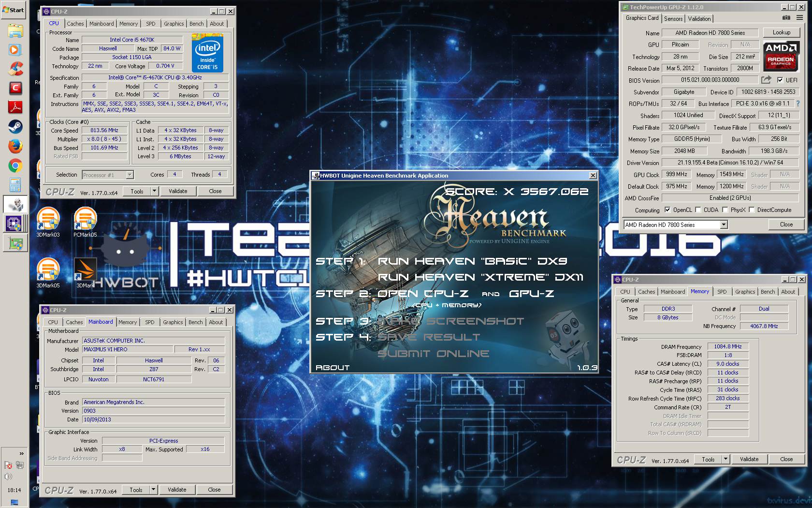Toggle the PhysX checkbox
This screenshot has width=812, height=508.
(725, 210)
